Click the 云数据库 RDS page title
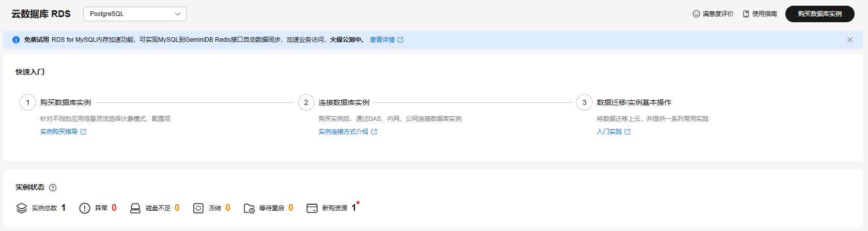The height and width of the screenshot is (231, 868). pyautogui.click(x=41, y=14)
